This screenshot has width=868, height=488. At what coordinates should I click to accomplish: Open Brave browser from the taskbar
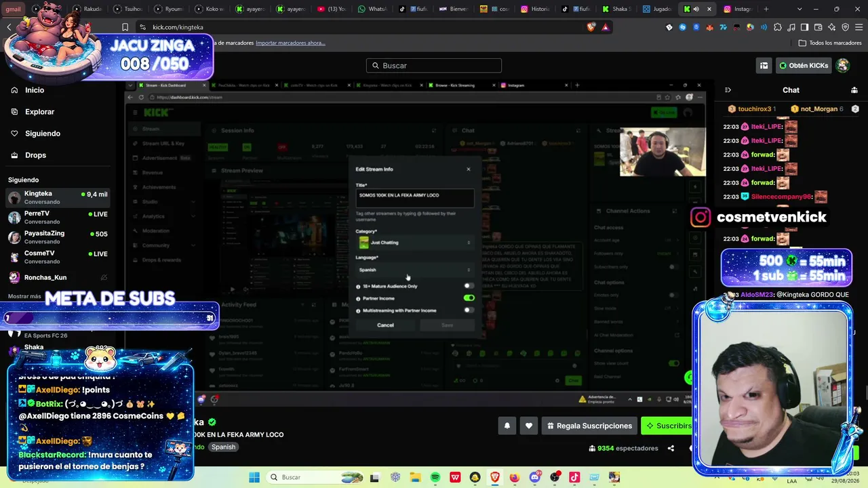[495, 477]
